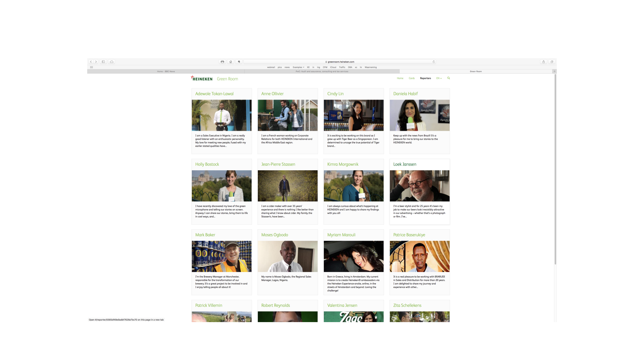The image size is (644, 362).
Task: Click the Green Room search magnifier icon
Action: coord(448,78)
